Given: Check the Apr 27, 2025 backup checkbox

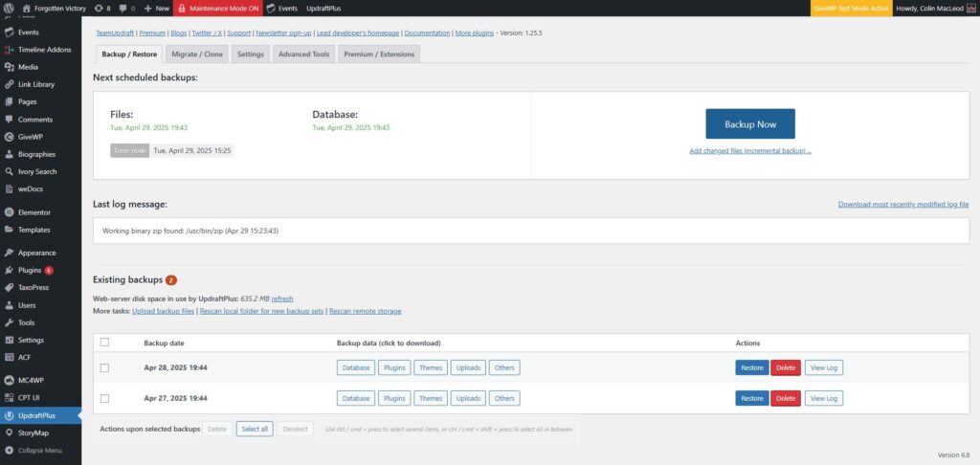Looking at the screenshot, I should 104,398.
